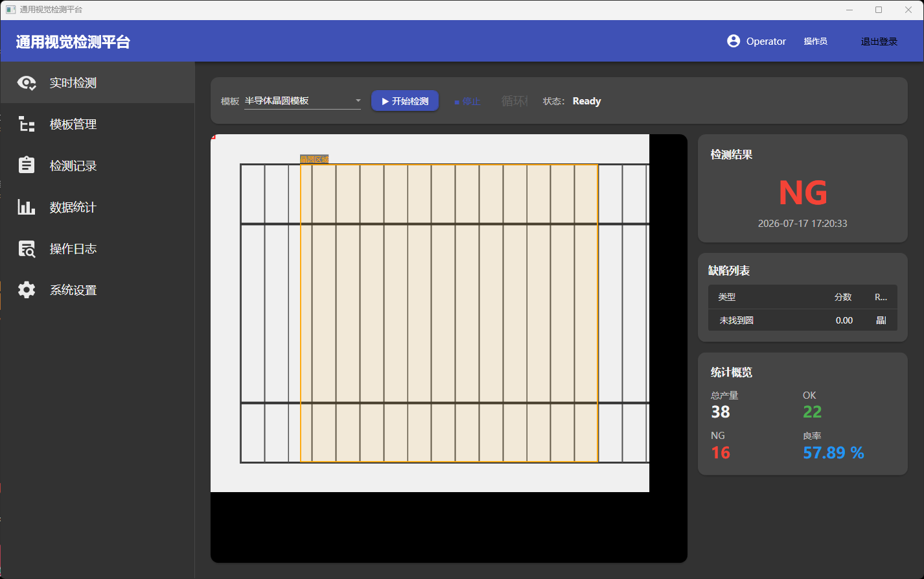Click the 操作员 role label
This screenshot has height=579, width=924.
pyautogui.click(x=815, y=41)
